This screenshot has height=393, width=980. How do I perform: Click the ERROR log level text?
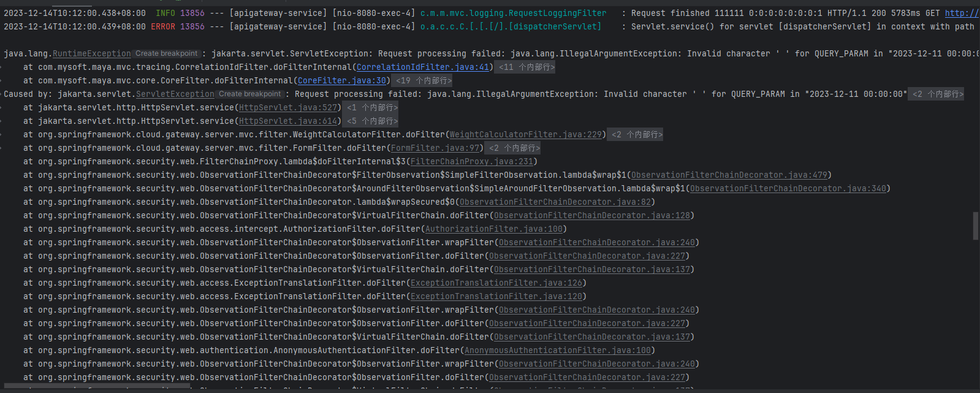point(163,26)
